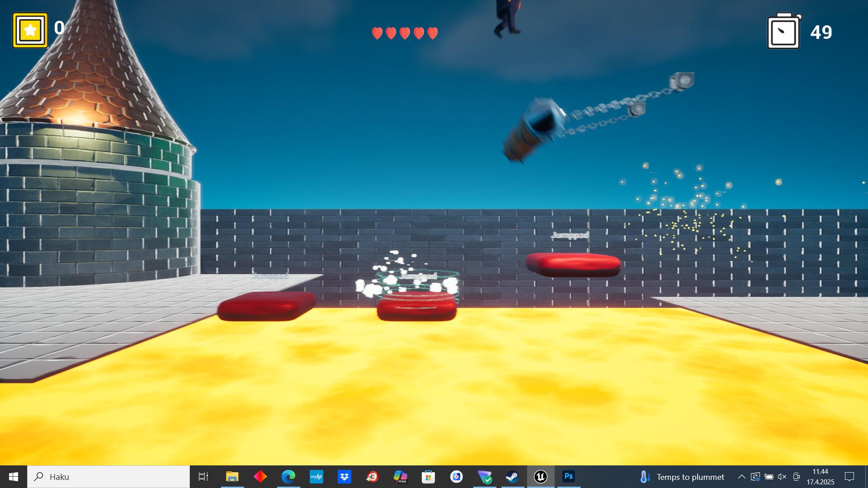Unmute the system volume in the tray
The image size is (868, 488).
point(782,477)
